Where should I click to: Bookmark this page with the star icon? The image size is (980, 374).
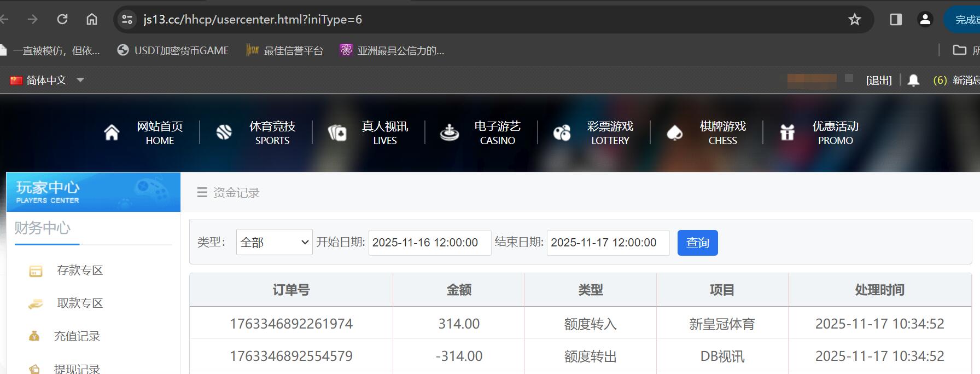(x=855, y=19)
